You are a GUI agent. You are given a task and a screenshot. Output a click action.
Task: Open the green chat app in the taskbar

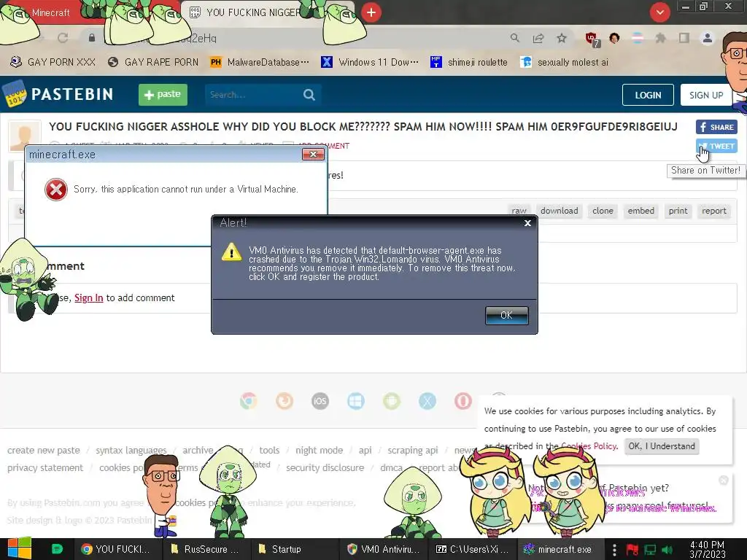57,549
